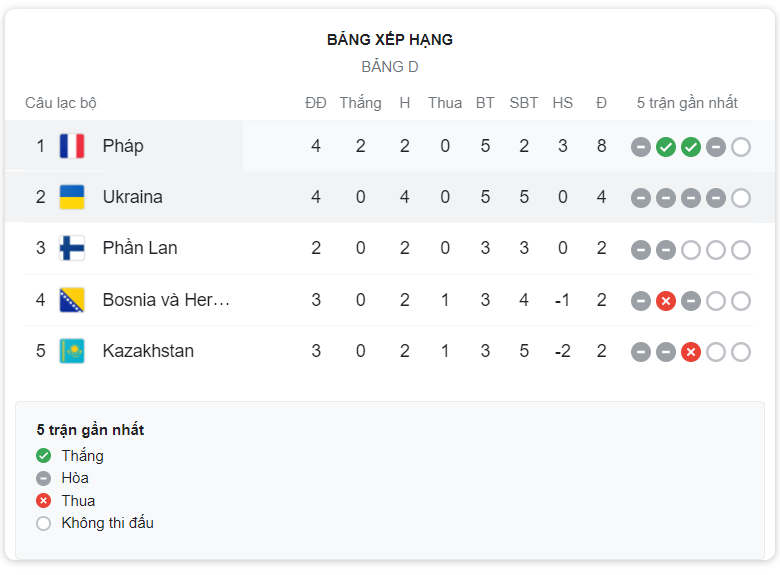Click France's second green win icon
The image size is (780, 575).
690,147
